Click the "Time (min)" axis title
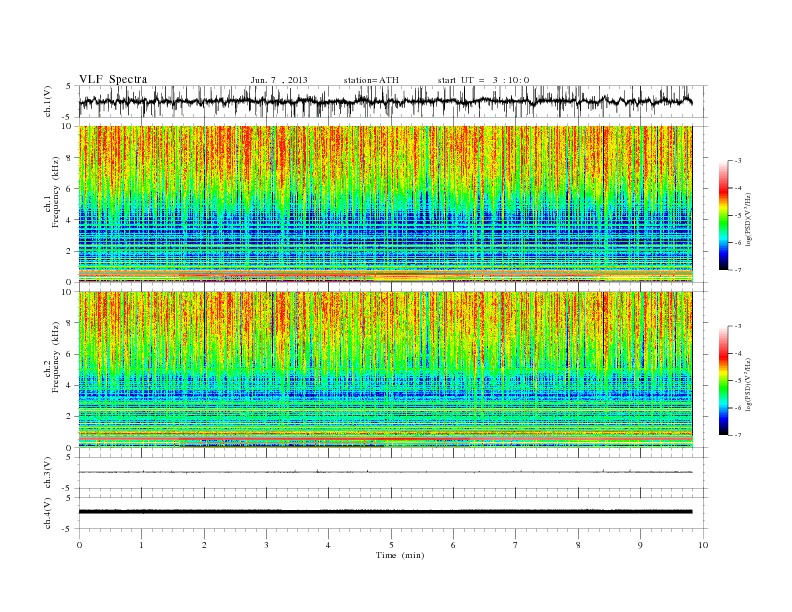The height and width of the screenshot is (612, 792). pyautogui.click(x=400, y=555)
